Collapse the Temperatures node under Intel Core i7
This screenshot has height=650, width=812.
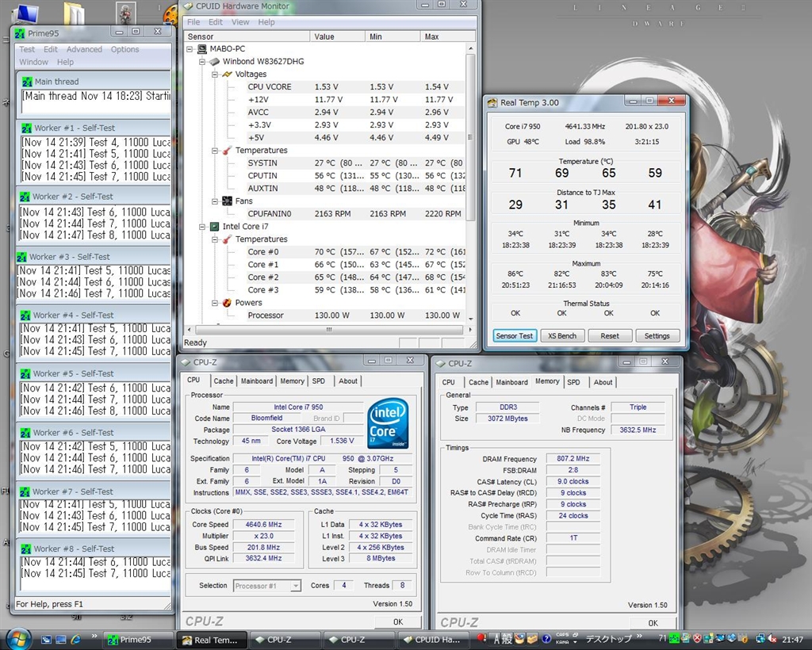[215, 239]
